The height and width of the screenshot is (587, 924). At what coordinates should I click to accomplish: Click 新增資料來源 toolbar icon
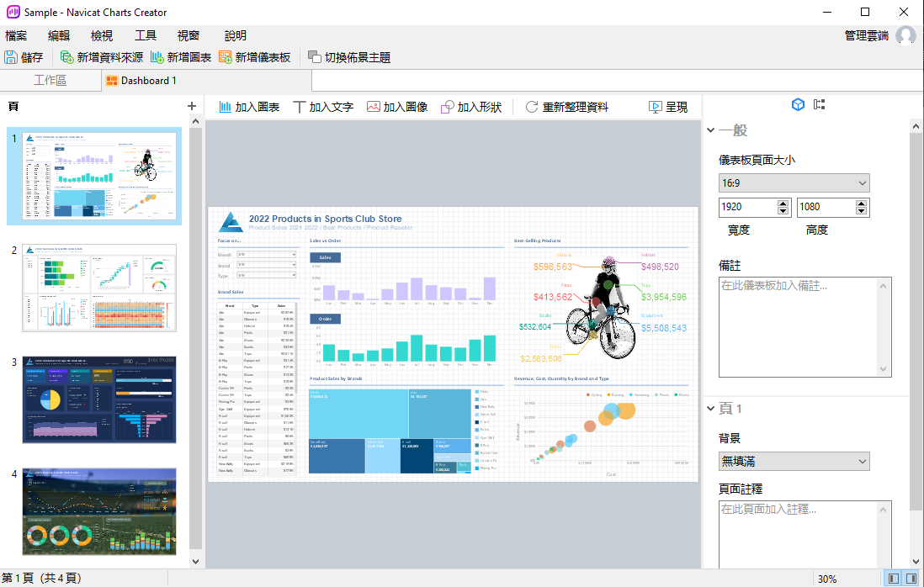click(x=67, y=57)
